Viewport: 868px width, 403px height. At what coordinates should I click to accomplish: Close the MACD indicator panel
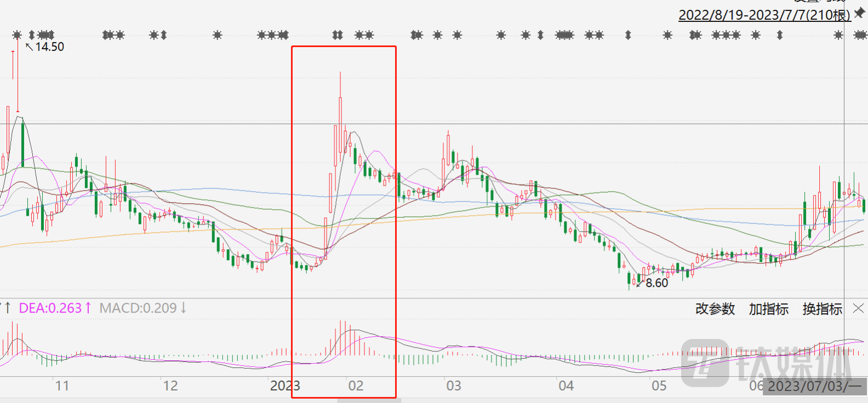click(859, 309)
